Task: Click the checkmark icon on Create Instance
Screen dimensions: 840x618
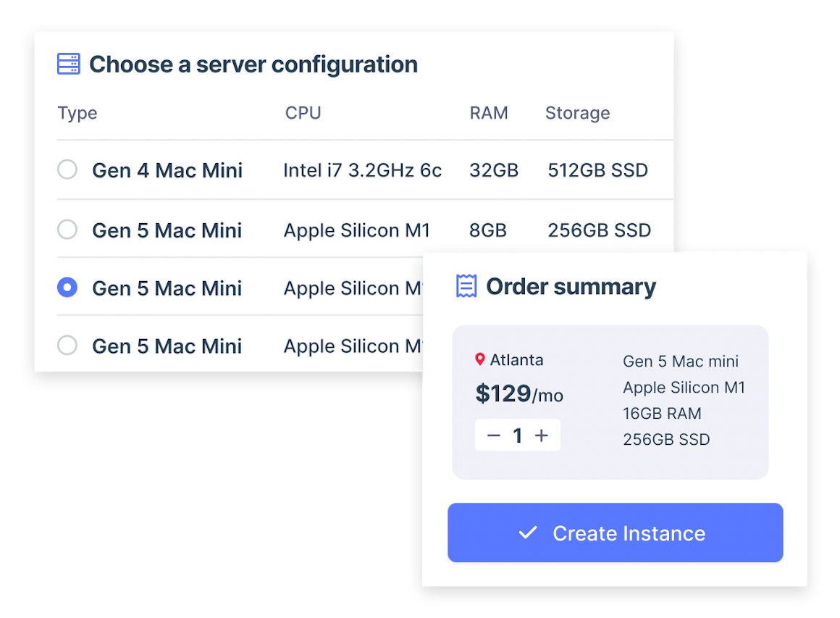Action: click(x=528, y=533)
